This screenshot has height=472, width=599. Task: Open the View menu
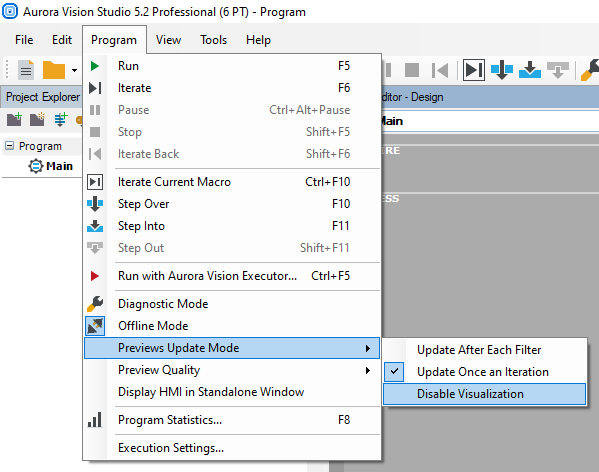168,40
